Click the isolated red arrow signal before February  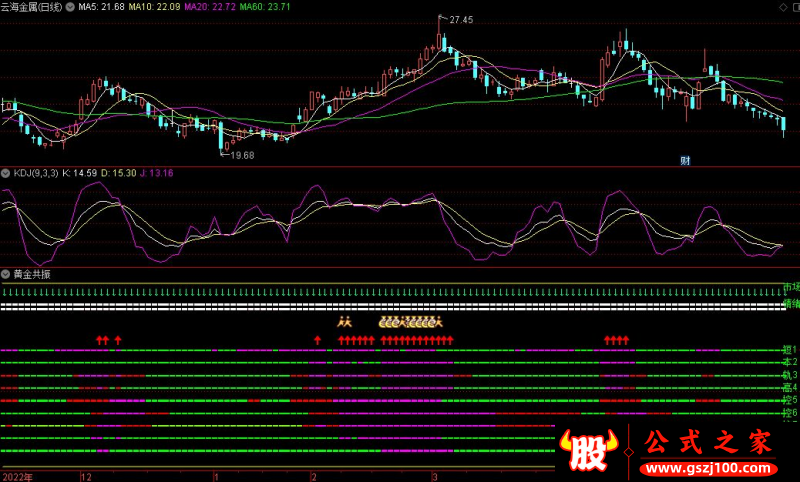318,341
